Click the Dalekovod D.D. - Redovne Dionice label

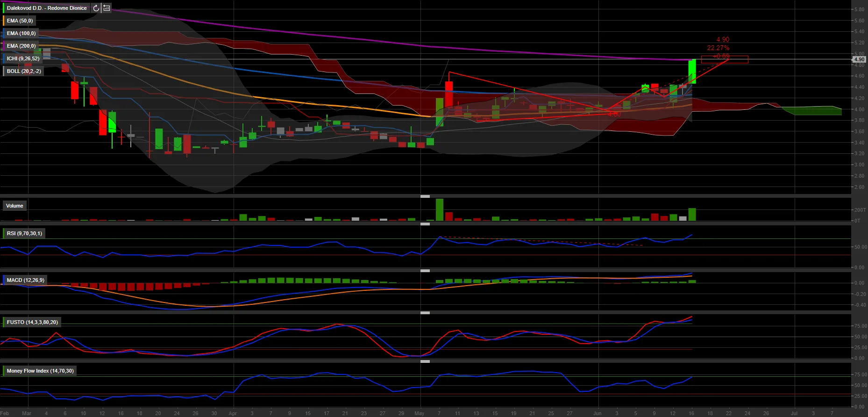47,8
